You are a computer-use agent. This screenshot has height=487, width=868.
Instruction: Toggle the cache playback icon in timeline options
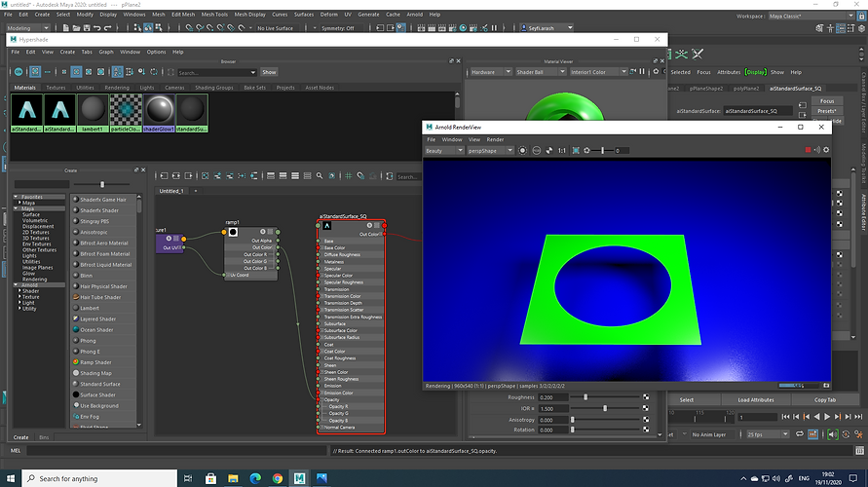pos(812,434)
